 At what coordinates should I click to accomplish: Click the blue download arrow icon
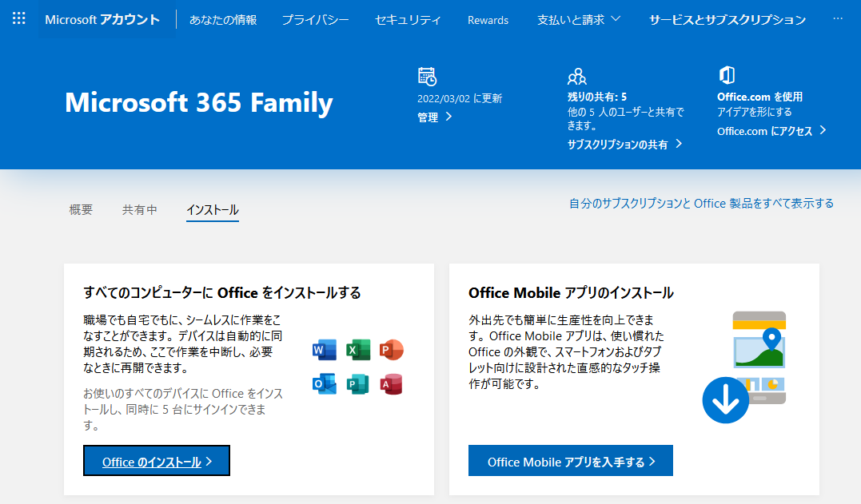pos(725,400)
